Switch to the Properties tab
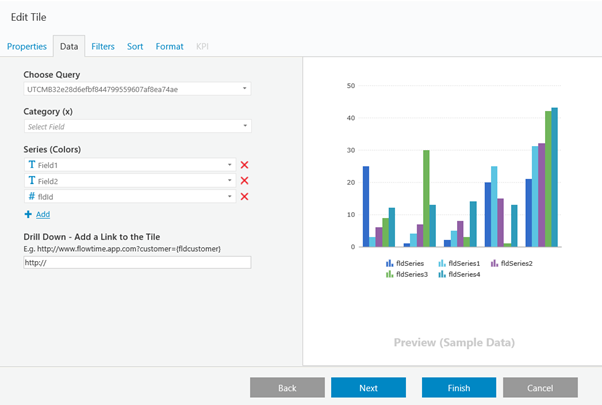602x405 pixels. (x=27, y=46)
